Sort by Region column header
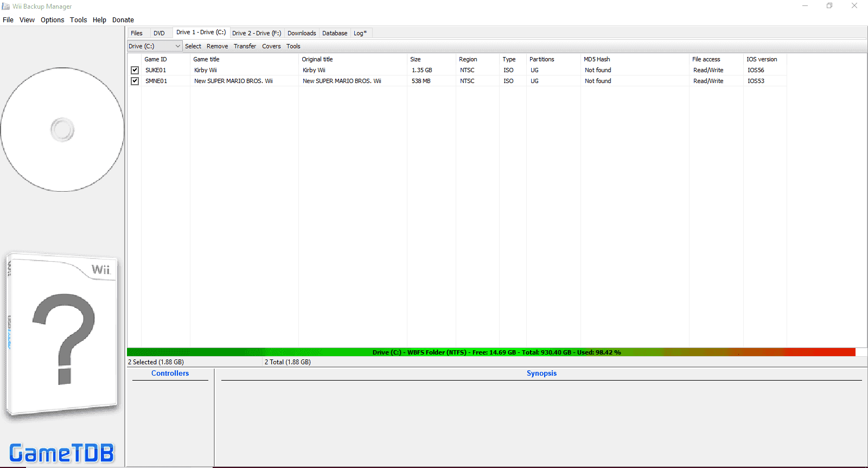Image resolution: width=868 pixels, height=468 pixels. click(x=477, y=59)
